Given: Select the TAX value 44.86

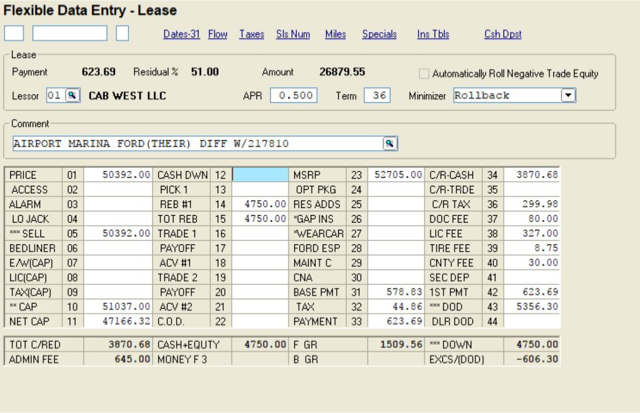Looking at the screenshot, I should (396, 306).
